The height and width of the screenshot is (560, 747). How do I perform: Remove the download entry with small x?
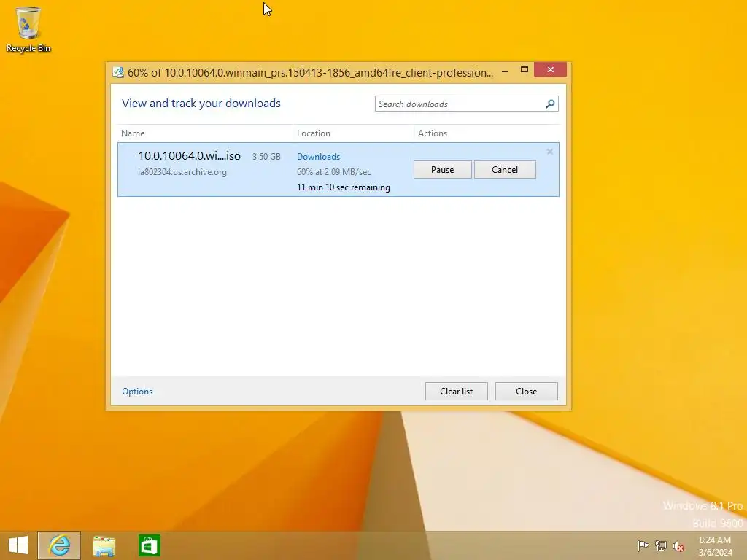(x=550, y=152)
